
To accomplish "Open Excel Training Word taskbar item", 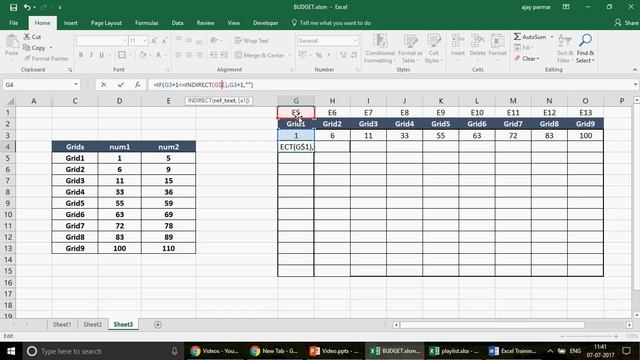I will point(513,351).
